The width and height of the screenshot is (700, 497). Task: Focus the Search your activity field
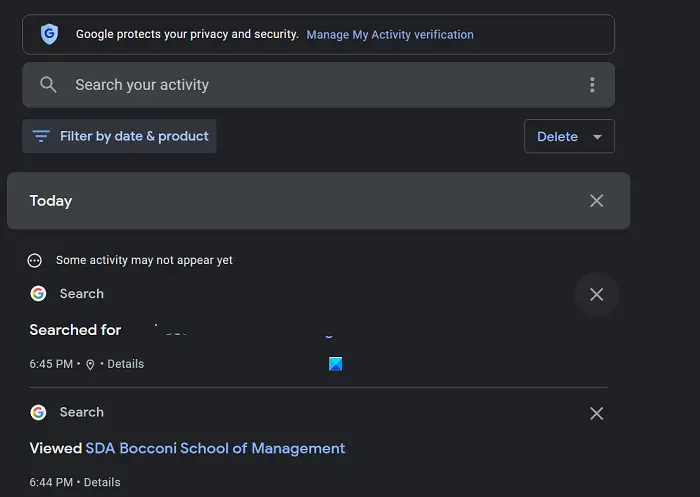pyautogui.click(x=318, y=85)
